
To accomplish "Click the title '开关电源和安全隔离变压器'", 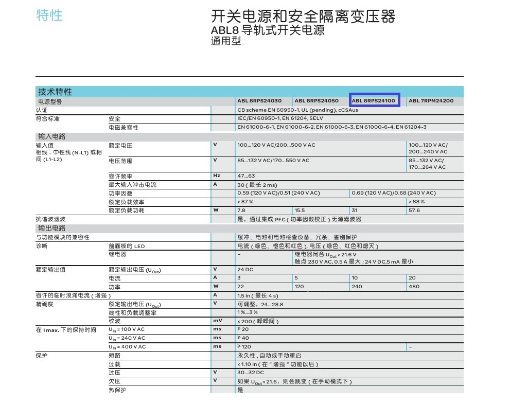I will [x=303, y=16].
